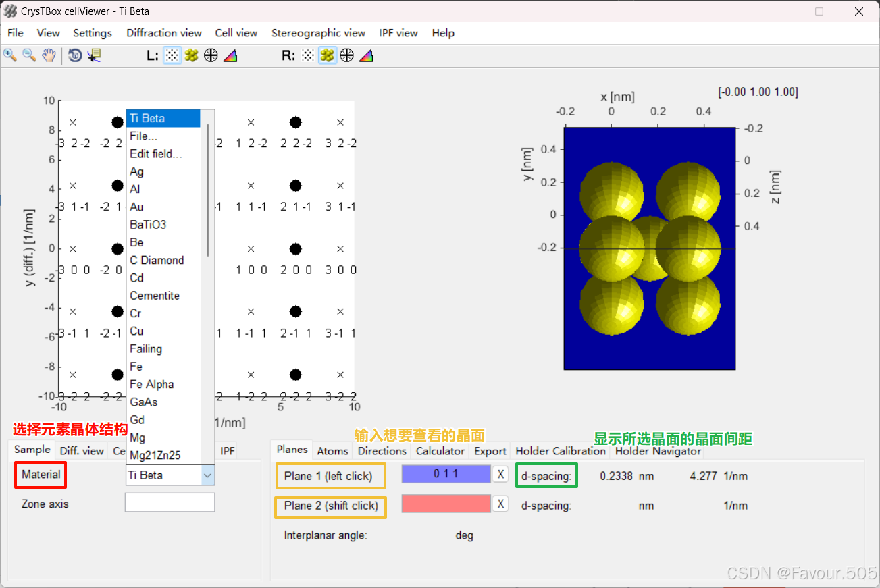Show diffraction pattern in left panel

coord(172,55)
